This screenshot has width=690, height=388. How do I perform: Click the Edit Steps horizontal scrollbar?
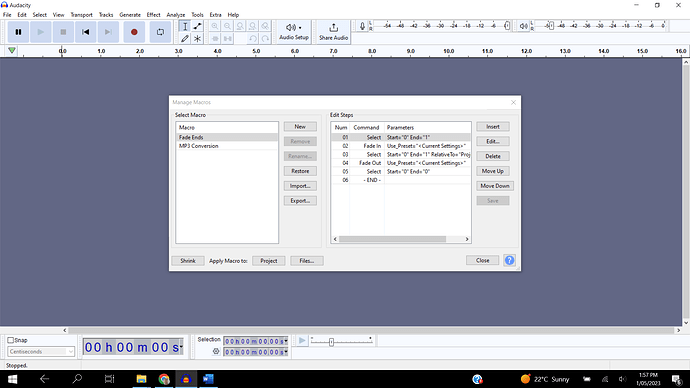click(x=392, y=239)
